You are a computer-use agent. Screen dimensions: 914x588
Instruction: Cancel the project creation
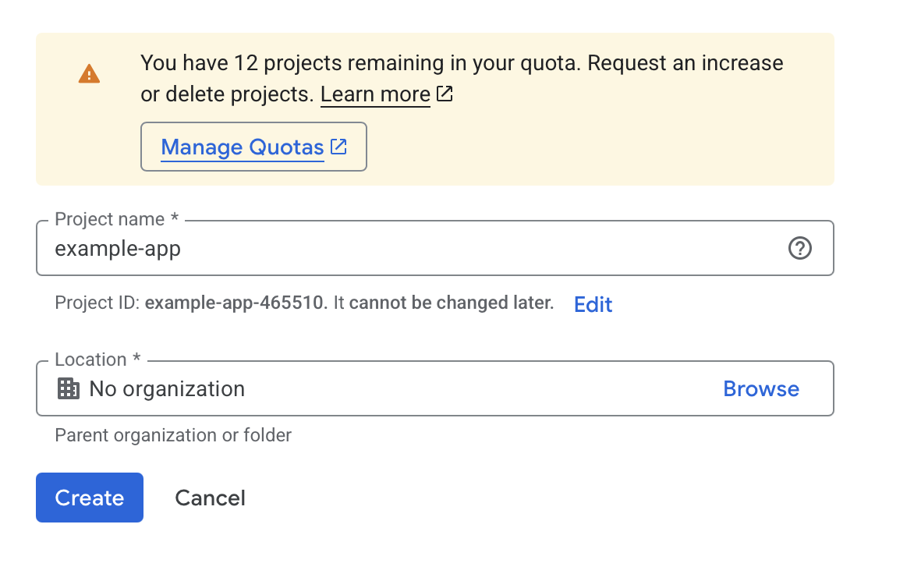pyautogui.click(x=210, y=498)
